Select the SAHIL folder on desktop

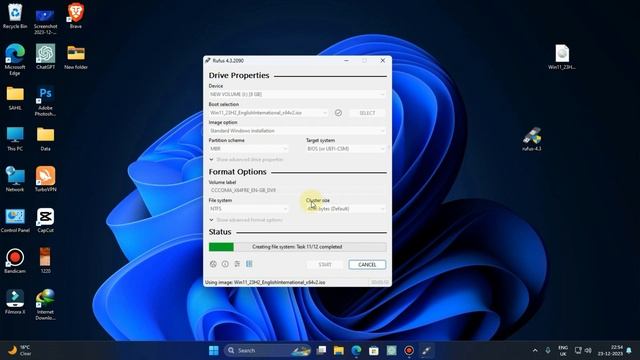pos(15,98)
